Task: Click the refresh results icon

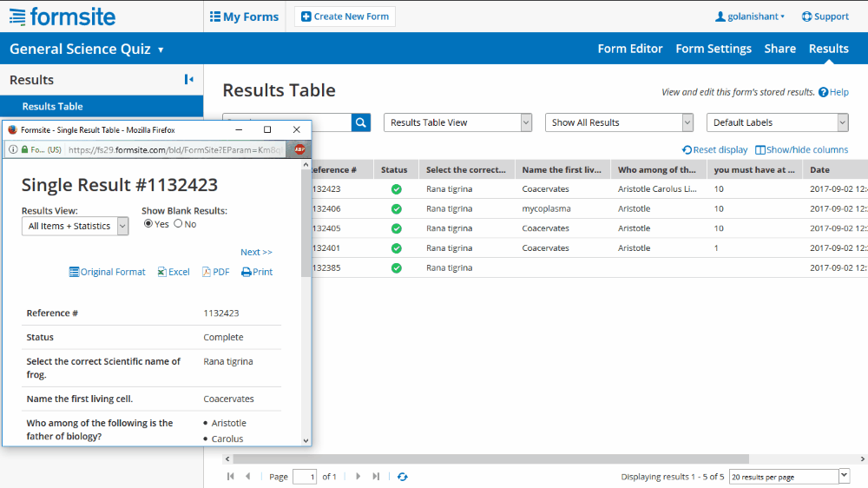Action: click(x=403, y=477)
